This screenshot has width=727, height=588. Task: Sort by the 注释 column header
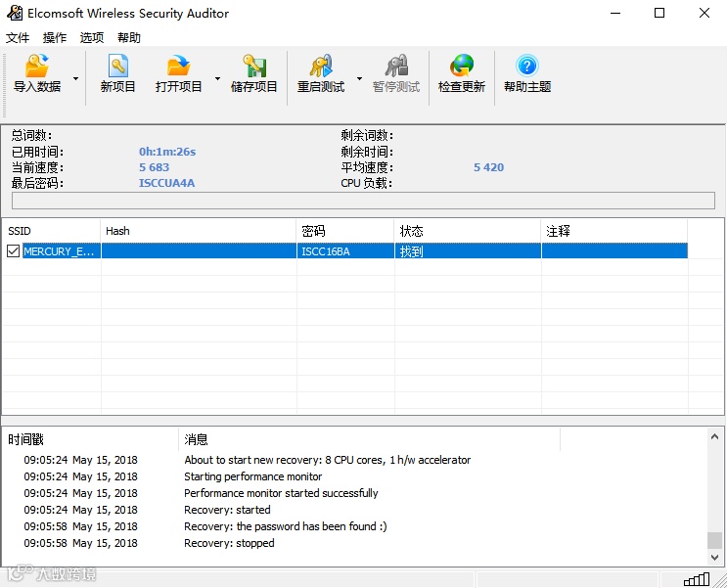[614, 231]
